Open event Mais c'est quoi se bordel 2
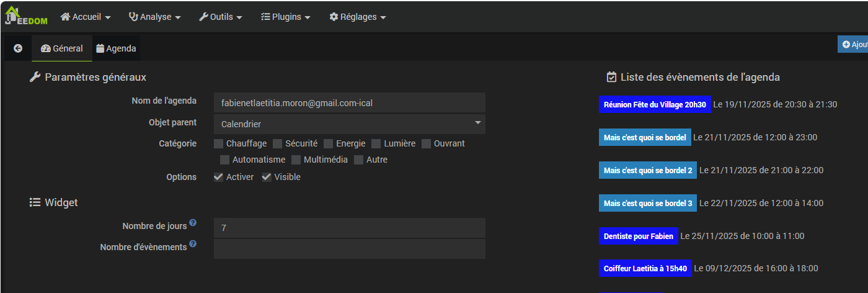 [648, 170]
